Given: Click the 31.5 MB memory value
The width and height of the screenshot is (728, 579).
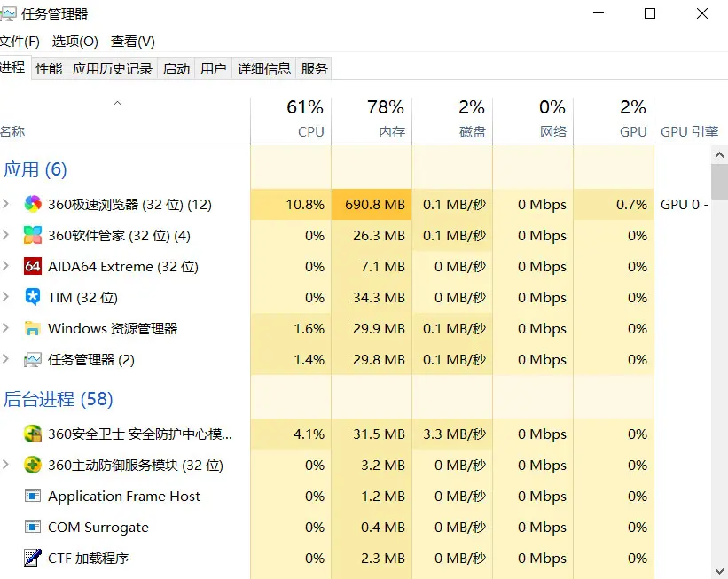Looking at the screenshot, I should 379,434.
